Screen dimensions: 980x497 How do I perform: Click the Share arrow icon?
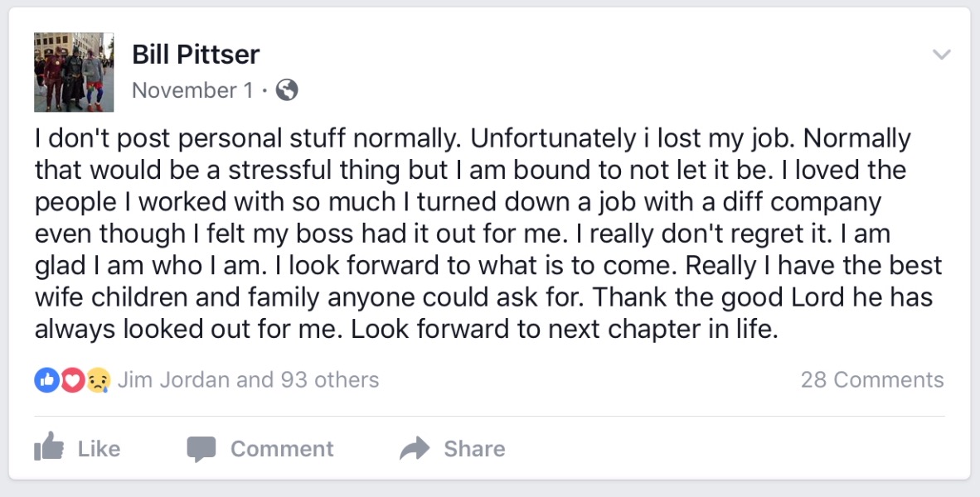[x=415, y=447]
